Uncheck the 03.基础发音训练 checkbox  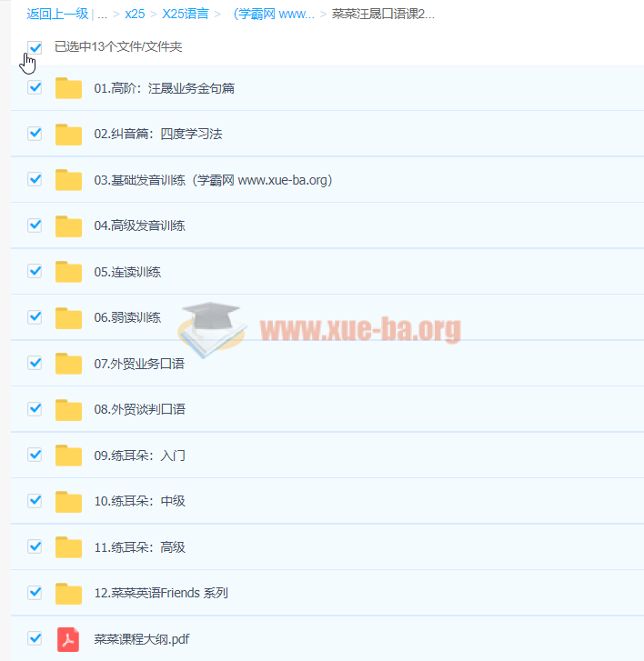35,179
